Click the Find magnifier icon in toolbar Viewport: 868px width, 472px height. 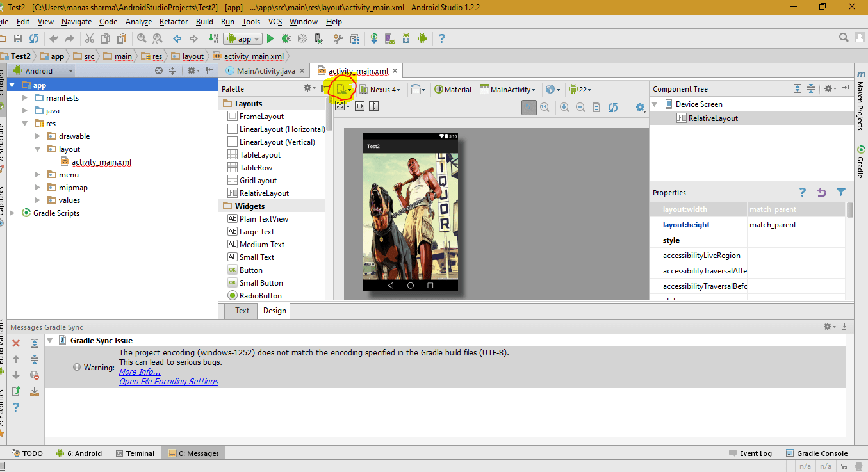coord(142,38)
